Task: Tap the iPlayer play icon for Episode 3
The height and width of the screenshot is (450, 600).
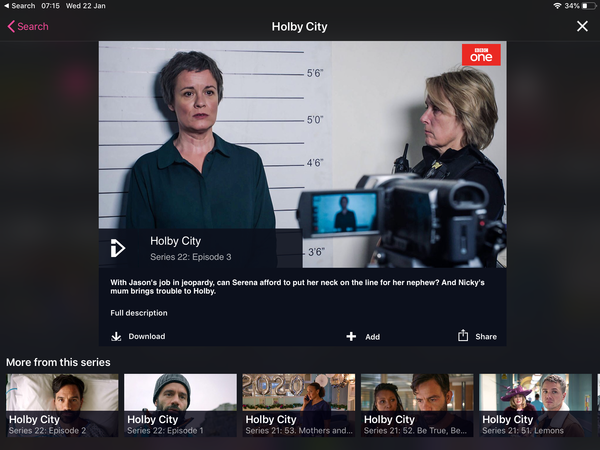Action: point(117,248)
